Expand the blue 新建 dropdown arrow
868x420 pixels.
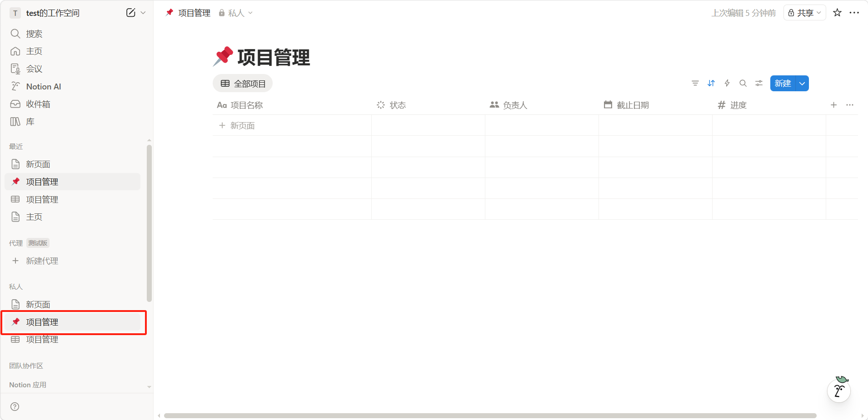point(803,84)
